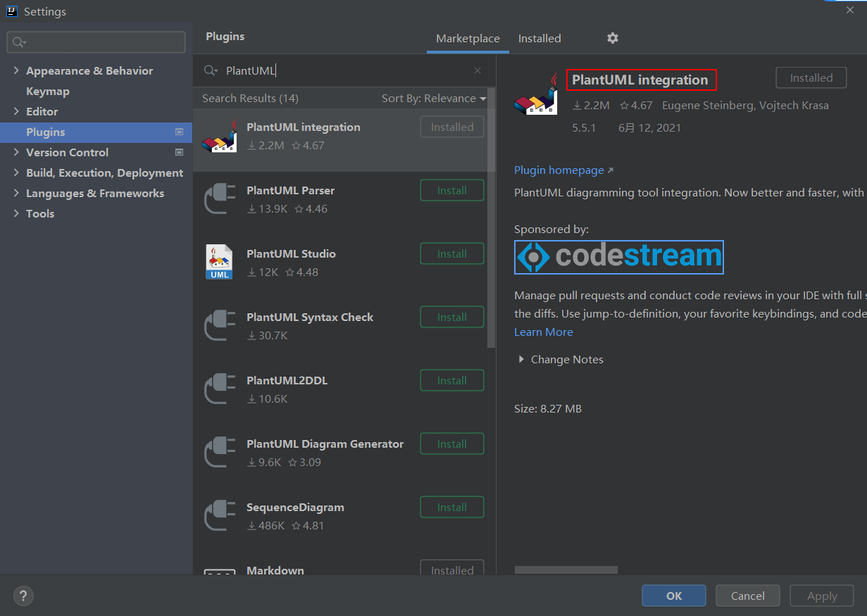
Task: Expand Build, Execution, Deployment node
Action: click(x=16, y=172)
